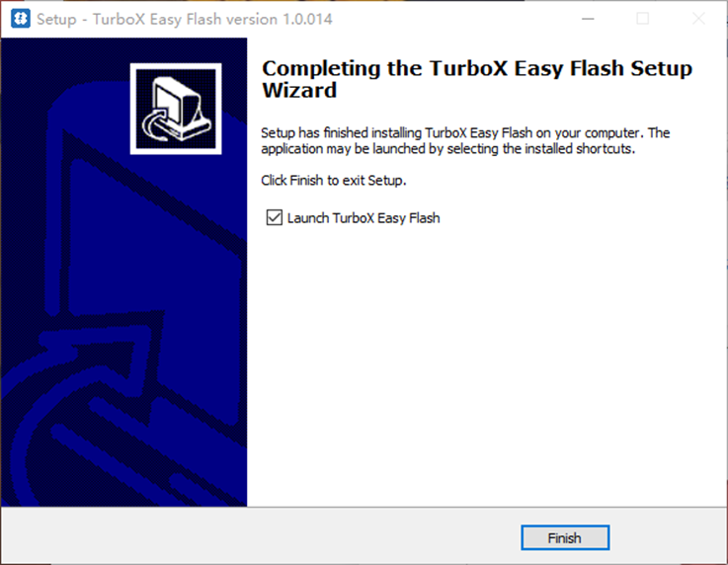The image size is (728, 565).
Task: Click Finish to exit Setup
Action: pos(565,537)
